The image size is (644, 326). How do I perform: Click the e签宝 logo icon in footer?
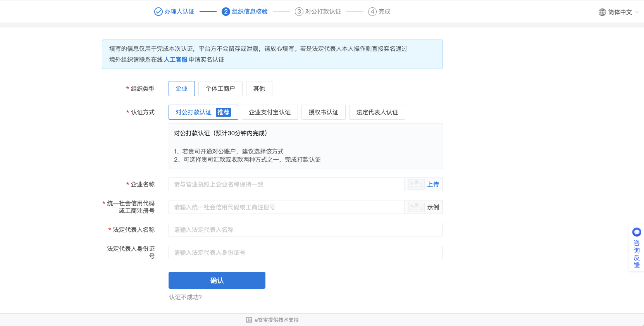[x=249, y=320]
